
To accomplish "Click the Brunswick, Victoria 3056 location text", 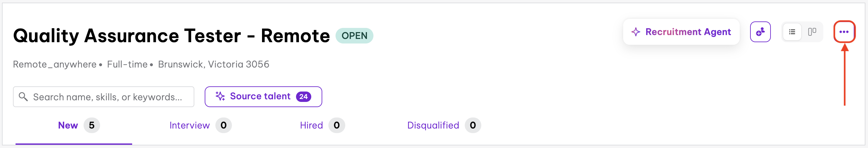I will click(214, 64).
